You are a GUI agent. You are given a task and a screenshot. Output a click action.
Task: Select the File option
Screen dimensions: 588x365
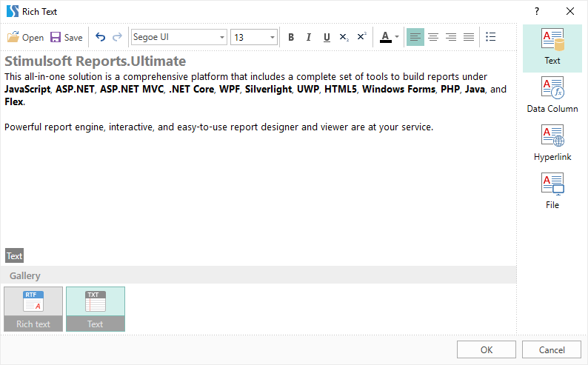click(552, 191)
